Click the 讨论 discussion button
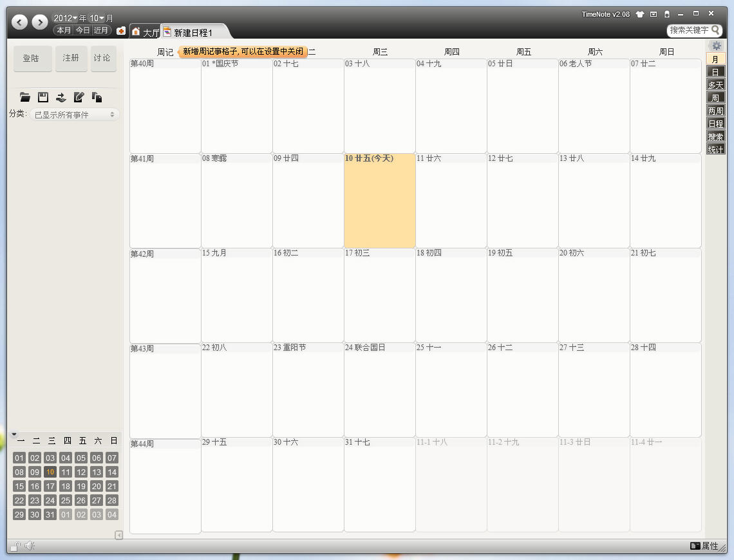Screen dimensions: 734x560 click(x=103, y=59)
